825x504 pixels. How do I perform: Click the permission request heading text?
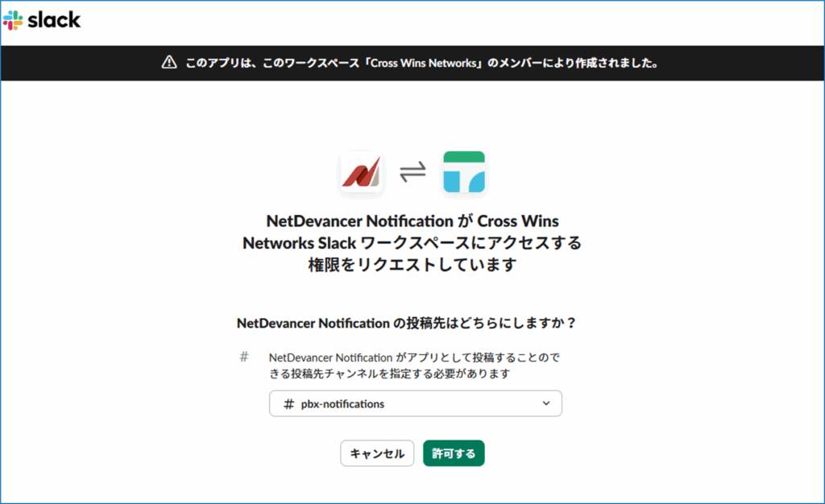coord(412,242)
